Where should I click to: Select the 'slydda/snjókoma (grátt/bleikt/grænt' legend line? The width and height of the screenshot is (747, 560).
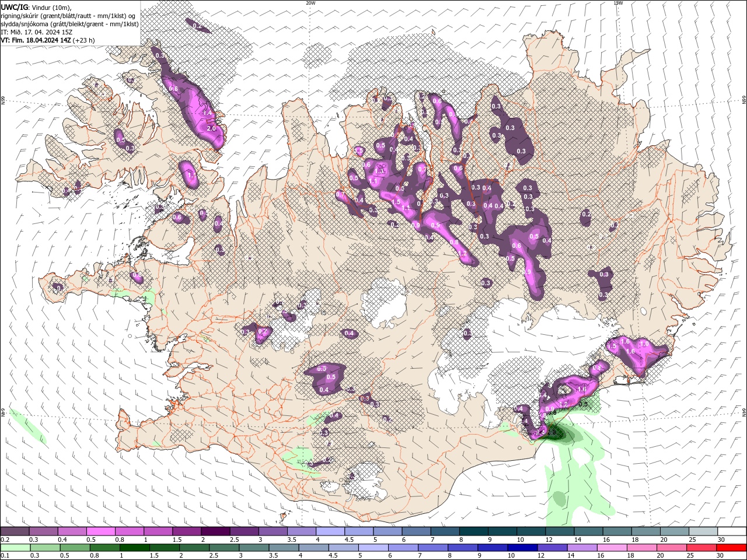69,24
